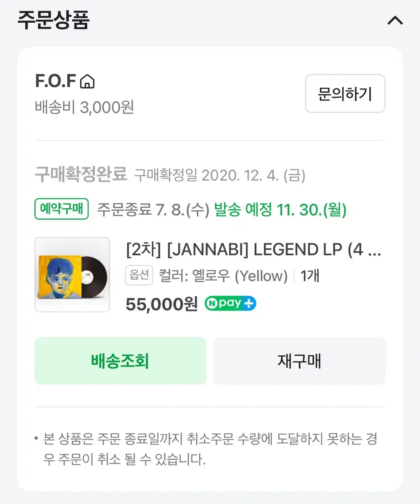The height and width of the screenshot is (504, 420).
Task: Collapse the 주문상품 section chevron
Action: click(x=395, y=21)
